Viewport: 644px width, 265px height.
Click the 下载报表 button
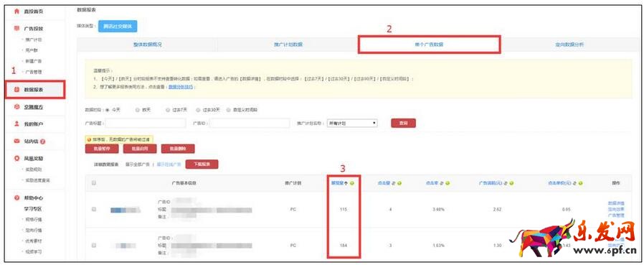(202, 164)
